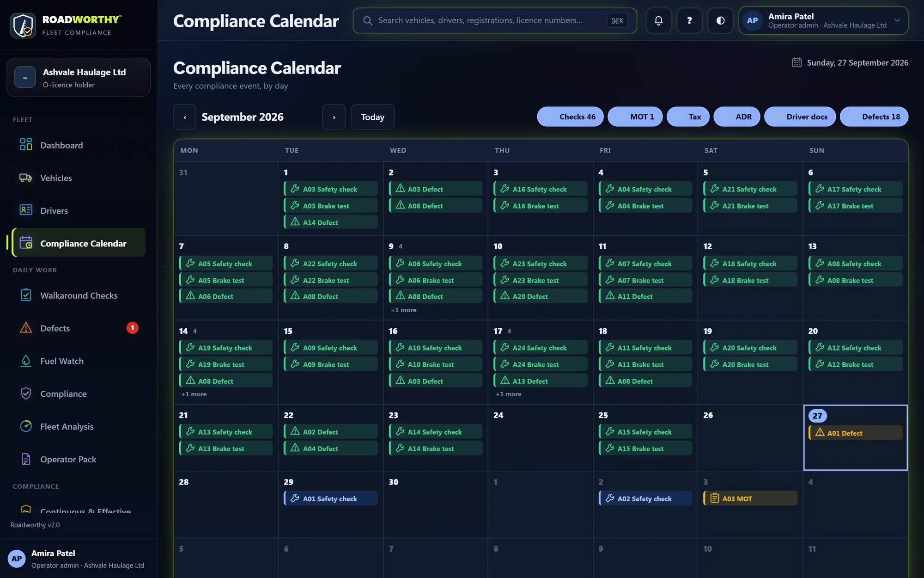Click the search vehicles input field
This screenshot has width=924, height=578.
495,20
